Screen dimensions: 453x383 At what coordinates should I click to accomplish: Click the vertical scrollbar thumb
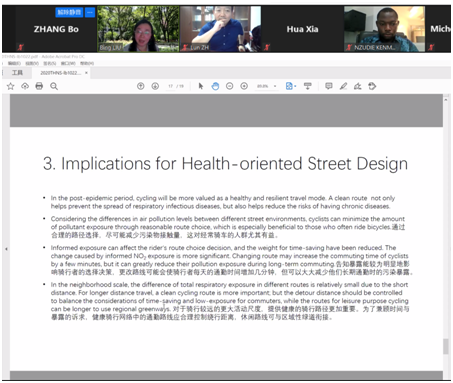tap(446, 346)
